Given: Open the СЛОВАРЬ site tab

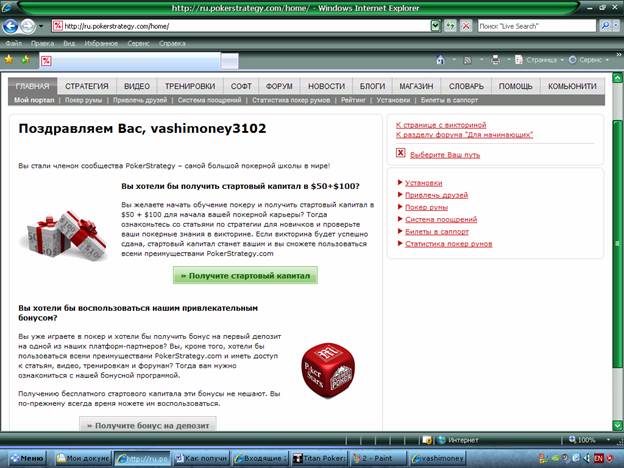Looking at the screenshot, I should (466, 86).
